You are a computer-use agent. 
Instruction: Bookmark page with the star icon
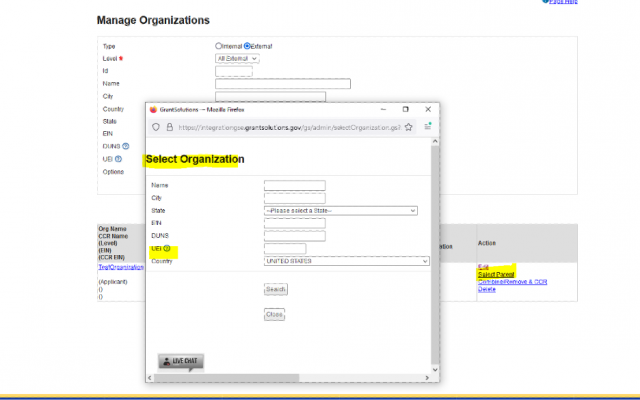(410, 127)
